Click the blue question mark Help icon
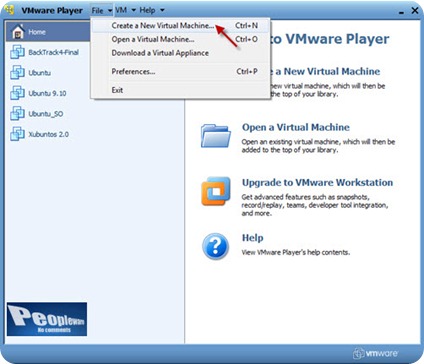The width and height of the screenshot is (424, 364). pyautogui.click(x=216, y=246)
